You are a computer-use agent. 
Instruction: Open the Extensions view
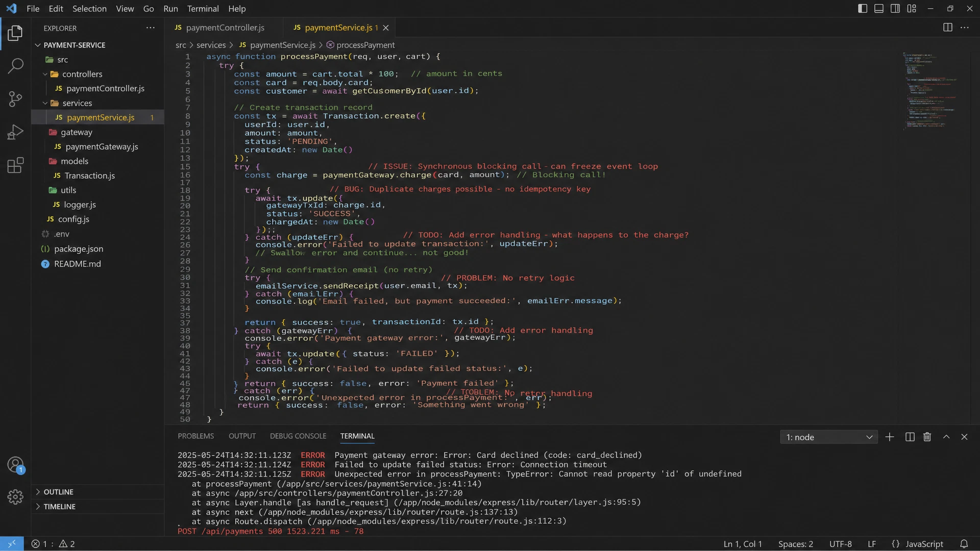15,165
